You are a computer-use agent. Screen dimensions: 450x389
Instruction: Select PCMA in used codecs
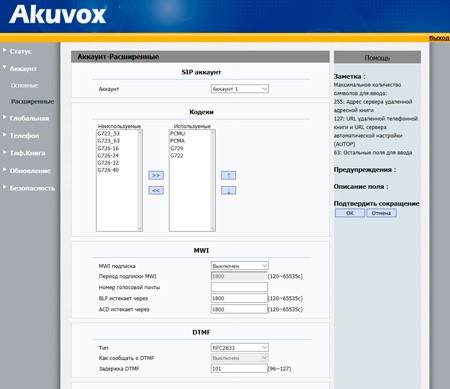point(178,141)
